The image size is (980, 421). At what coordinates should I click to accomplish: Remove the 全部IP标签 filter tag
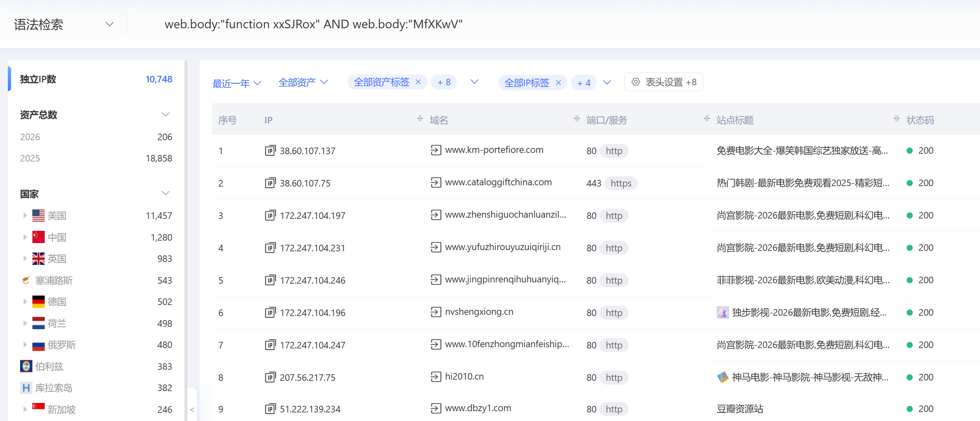click(x=558, y=82)
